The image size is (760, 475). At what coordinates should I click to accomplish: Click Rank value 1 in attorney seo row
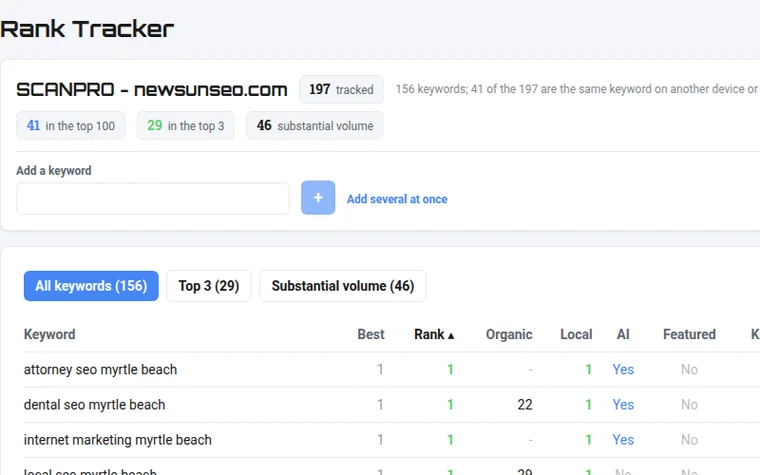click(x=450, y=369)
